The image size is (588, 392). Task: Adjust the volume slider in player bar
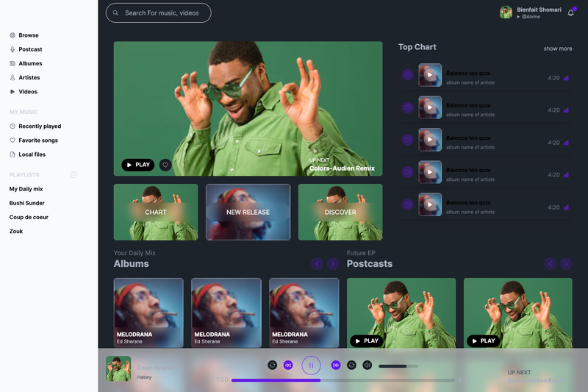pos(398,366)
